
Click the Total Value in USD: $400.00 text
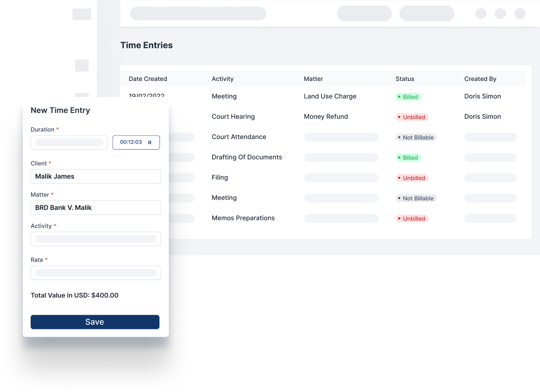(75, 295)
